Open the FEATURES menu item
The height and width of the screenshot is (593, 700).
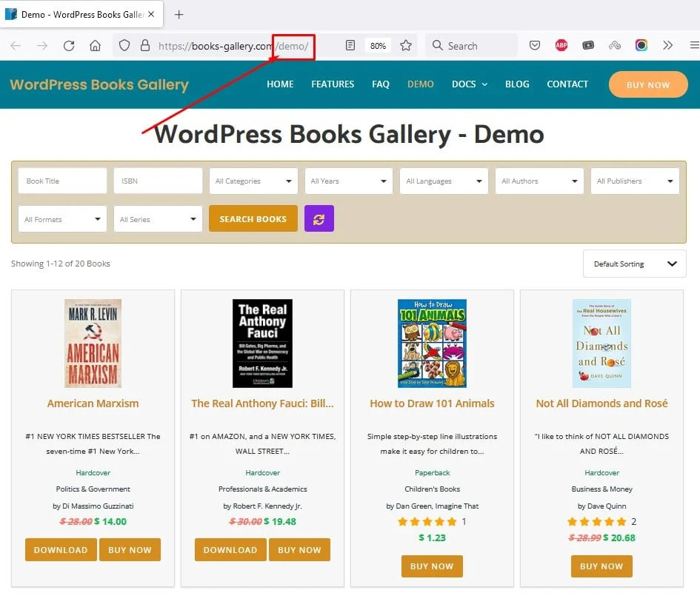click(x=333, y=84)
